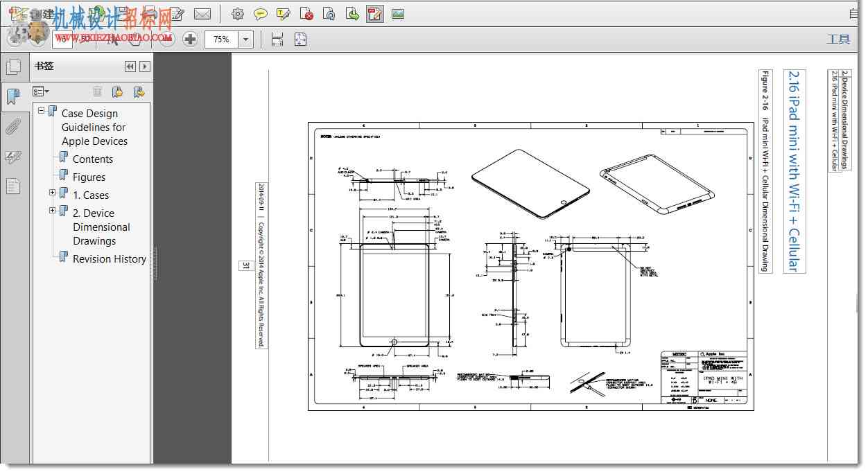Click the delete pages icon
868x474 pixels.
[306, 14]
